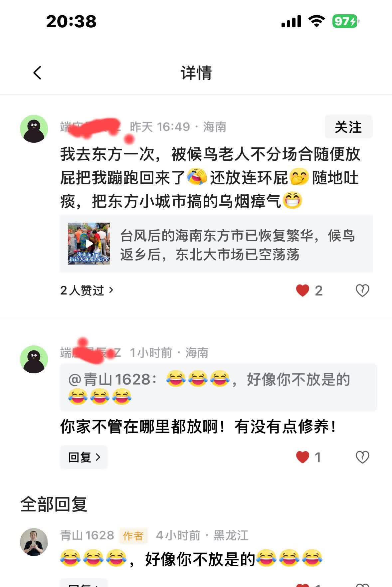This screenshot has height=587, width=392.
Task: Expand the 2人赞过 likers list
Action: tap(87, 291)
